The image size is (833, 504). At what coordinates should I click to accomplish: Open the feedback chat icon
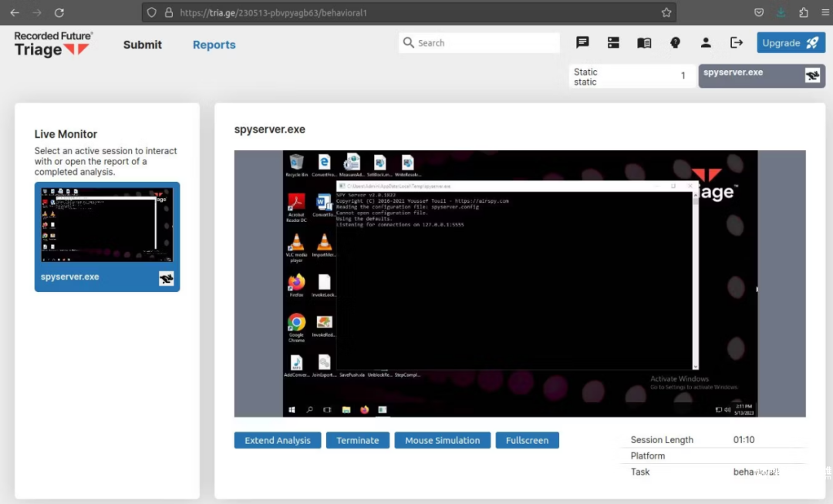[582, 43]
